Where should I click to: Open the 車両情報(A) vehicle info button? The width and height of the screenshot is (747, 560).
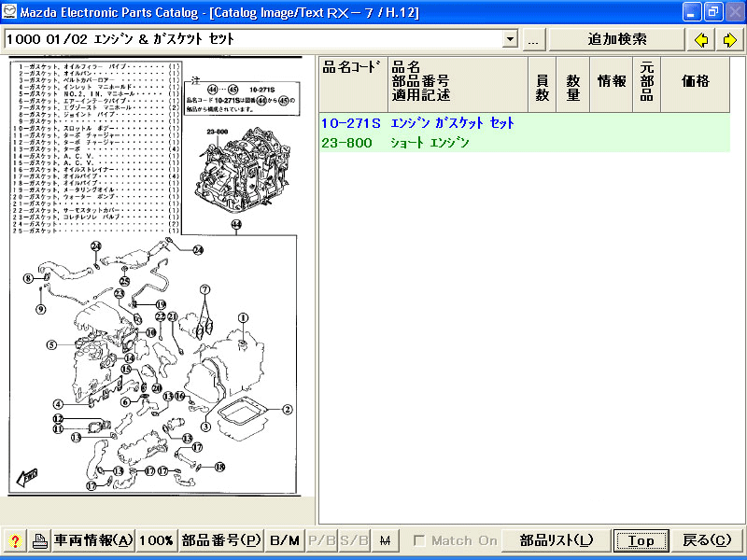click(x=93, y=540)
